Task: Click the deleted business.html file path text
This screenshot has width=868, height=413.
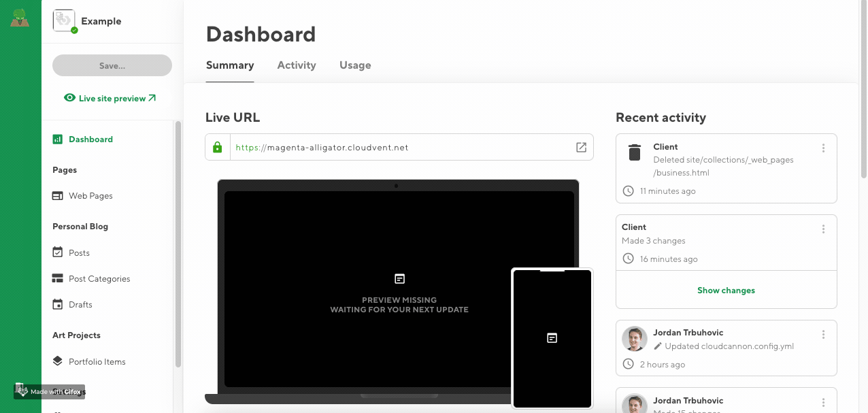Action: 723,166
